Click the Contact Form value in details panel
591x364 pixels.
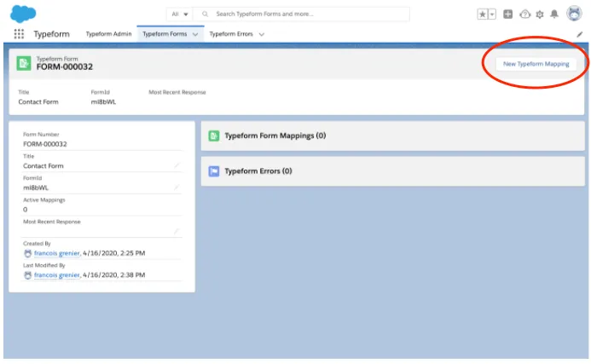pyautogui.click(x=43, y=165)
